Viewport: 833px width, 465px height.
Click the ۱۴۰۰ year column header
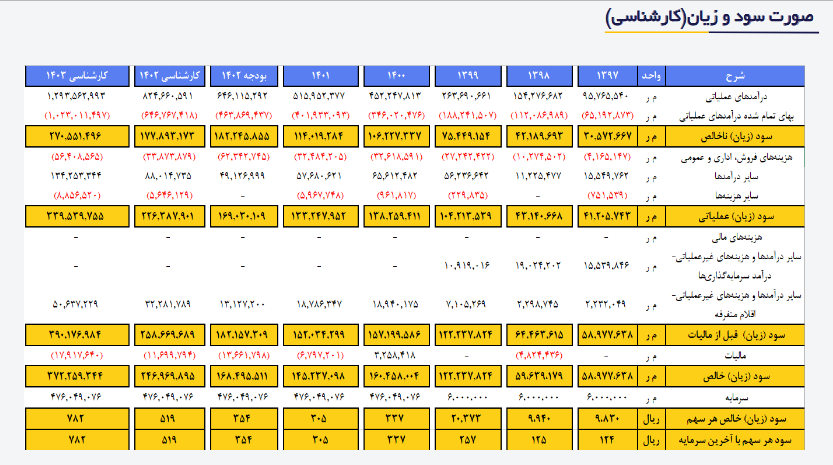tap(396, 75)
